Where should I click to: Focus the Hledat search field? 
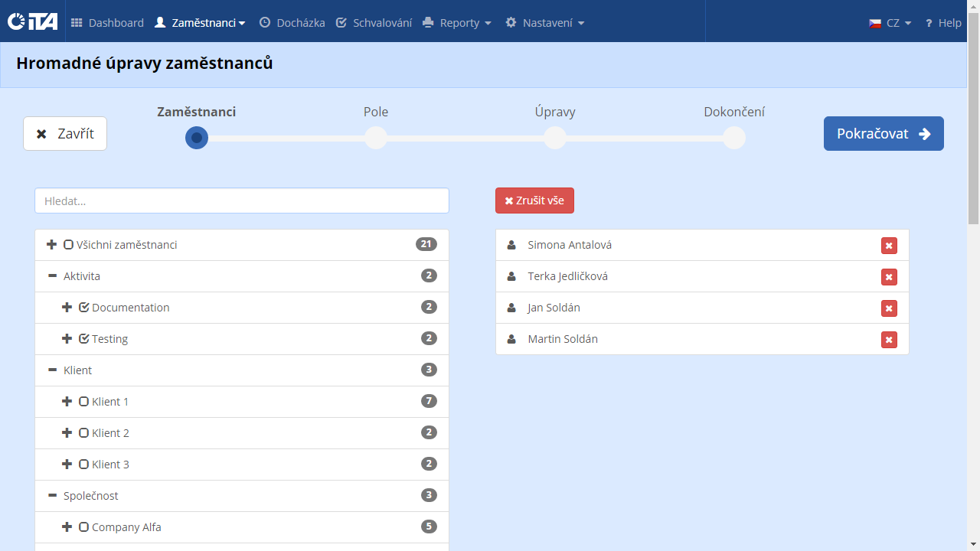(x=241, y=201)
